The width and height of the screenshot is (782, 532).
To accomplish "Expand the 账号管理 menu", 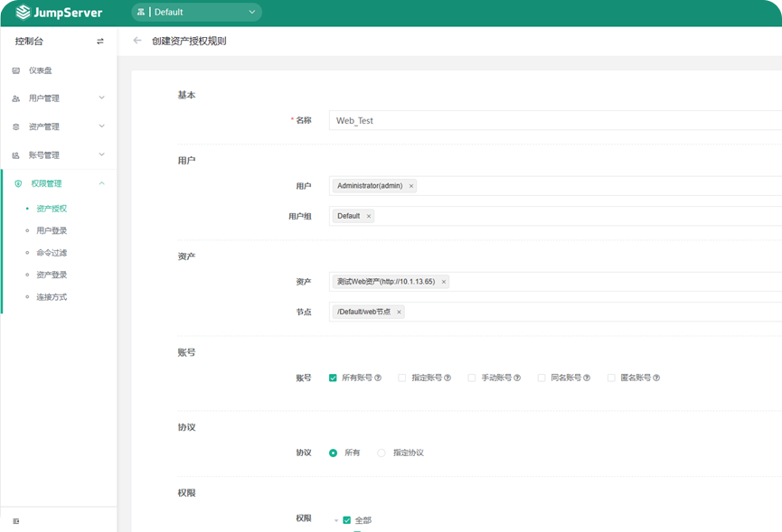I will [59, 155].
